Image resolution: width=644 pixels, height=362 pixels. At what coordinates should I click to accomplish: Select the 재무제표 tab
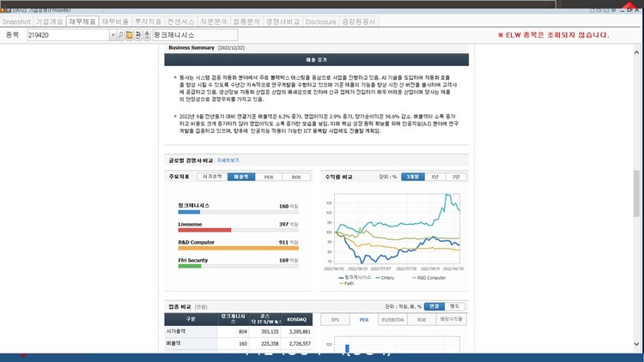click(82, 21)
